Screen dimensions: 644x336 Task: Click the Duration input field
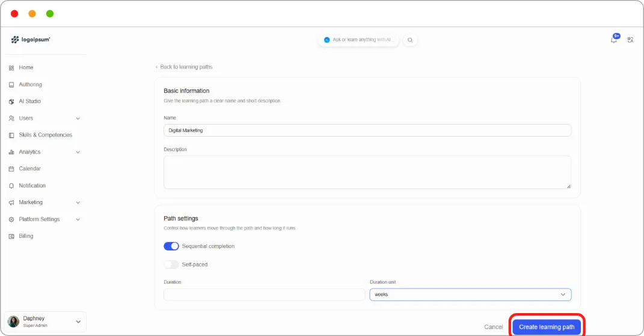264,294
